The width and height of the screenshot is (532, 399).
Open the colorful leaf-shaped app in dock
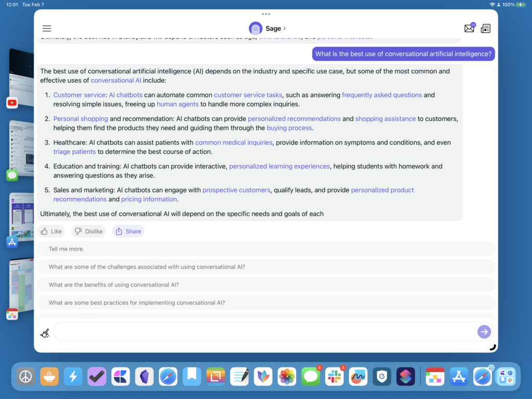click(x=263, y=377)
